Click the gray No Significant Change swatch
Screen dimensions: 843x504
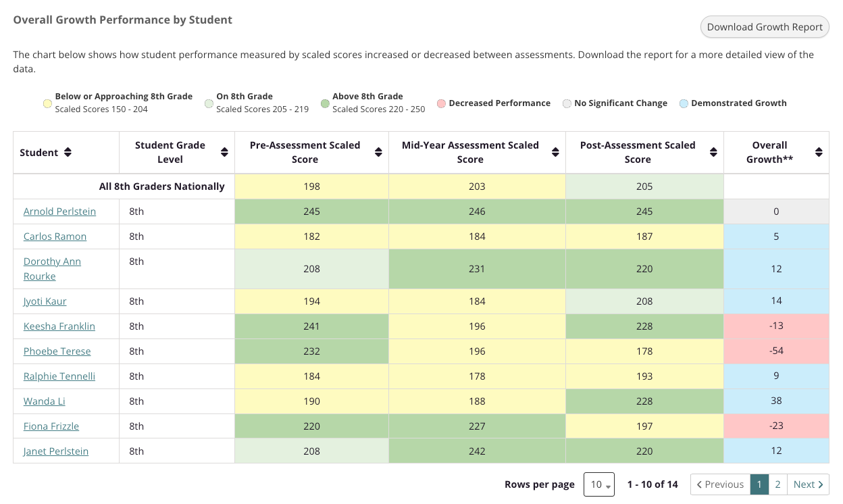click(567, 103)
